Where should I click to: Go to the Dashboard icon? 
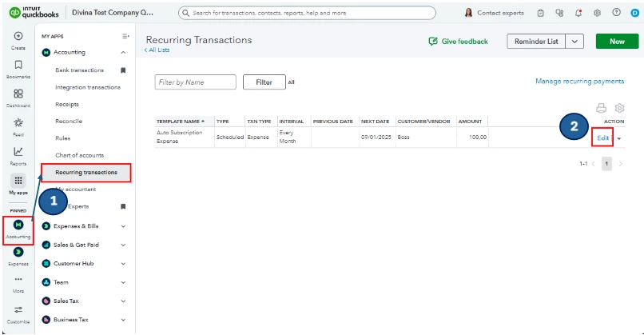pos(18,94)
